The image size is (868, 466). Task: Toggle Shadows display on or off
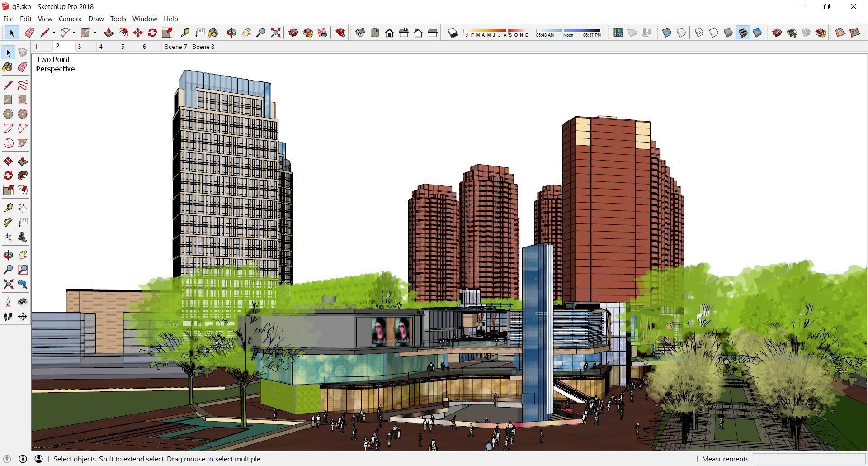coord(453,33)
